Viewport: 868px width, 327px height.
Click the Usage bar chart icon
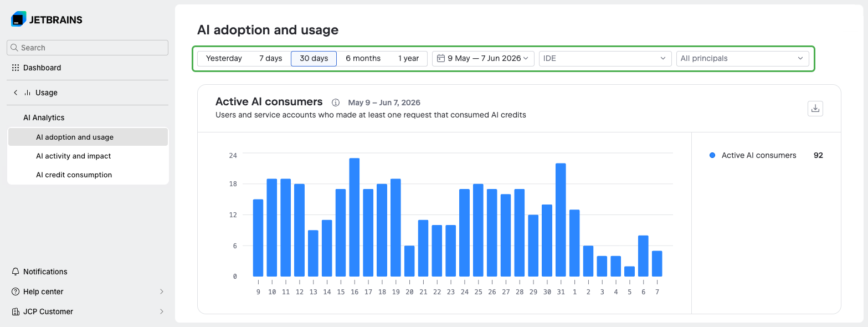[x=27, y=93]
